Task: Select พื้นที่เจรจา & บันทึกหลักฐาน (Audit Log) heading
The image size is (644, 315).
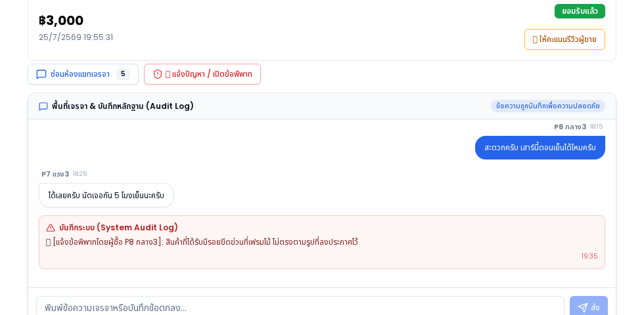Action: click(x=122, y=106)
